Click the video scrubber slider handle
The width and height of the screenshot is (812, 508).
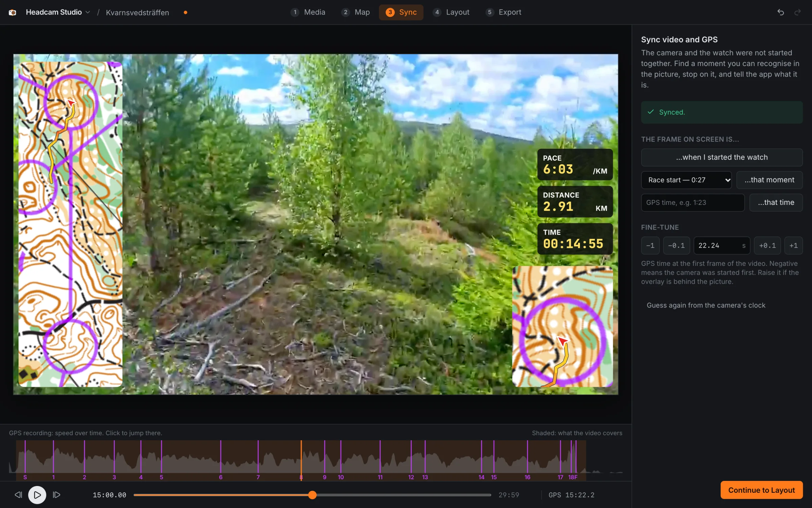[312, 495]
